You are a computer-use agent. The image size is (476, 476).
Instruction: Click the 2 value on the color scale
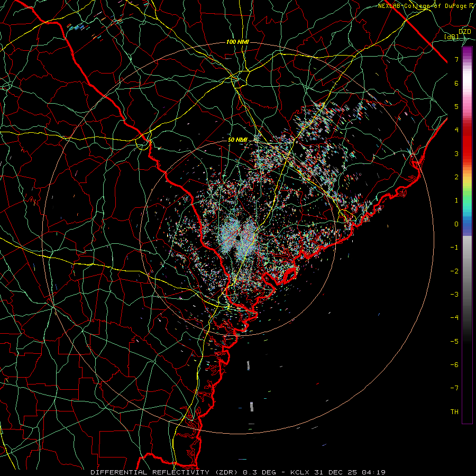456,177
